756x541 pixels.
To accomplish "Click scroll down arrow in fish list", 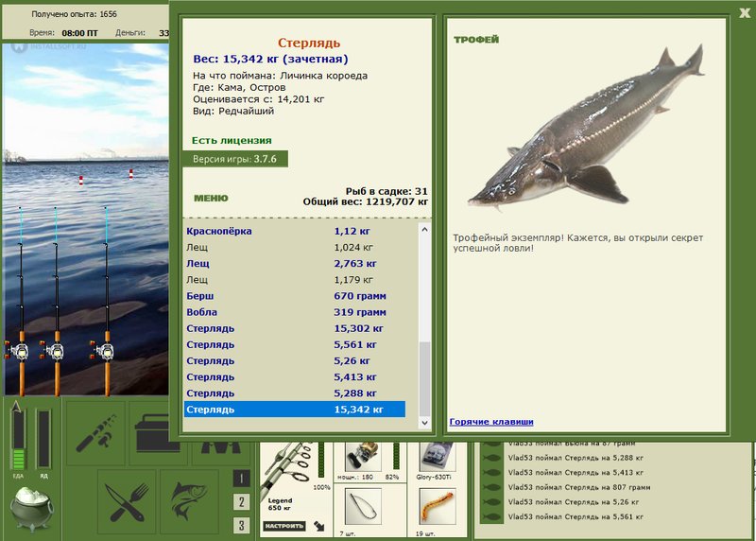I will pos(424,423).
